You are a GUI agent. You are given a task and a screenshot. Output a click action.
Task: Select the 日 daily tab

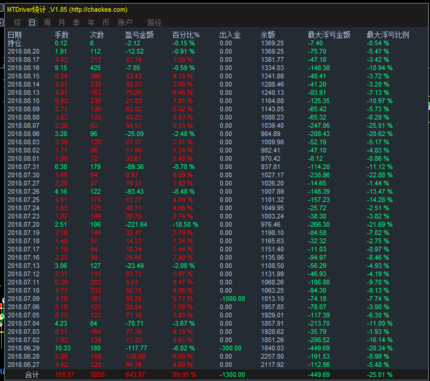click(32, 22)
